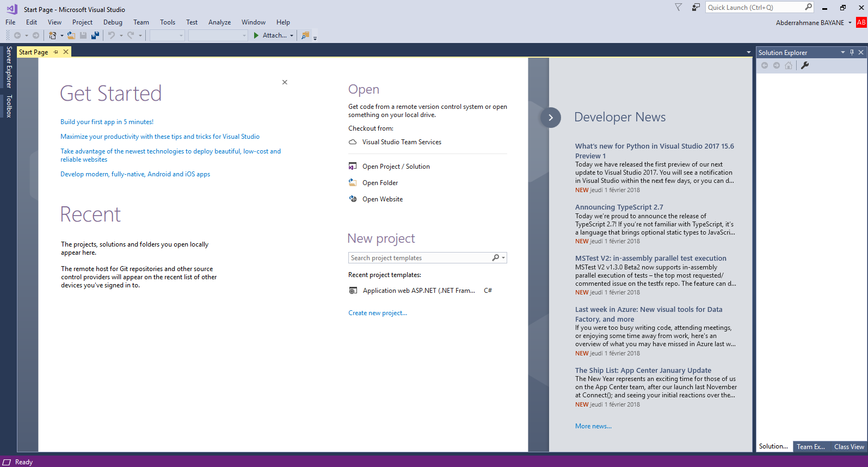Click the Open File folder toolbar icon
This screenshot has height=467, width=868.
pos(71,35)
